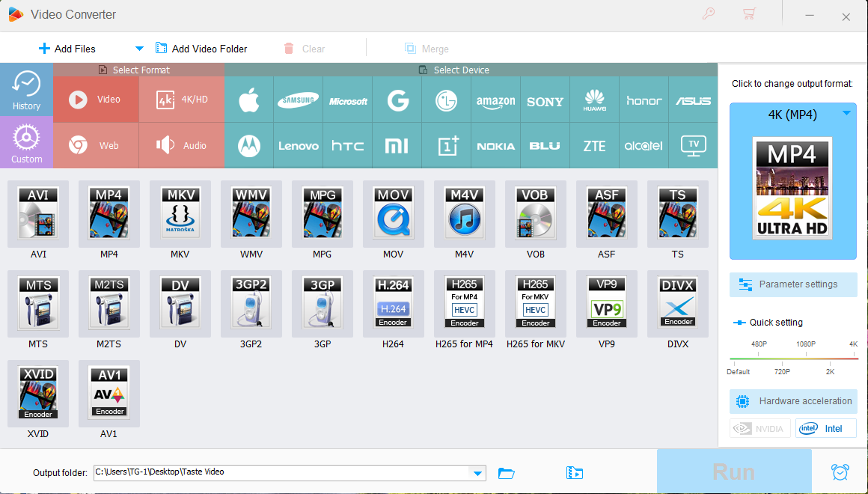
Task: Open Xiaomi MI device presets
Action: [397, 146]
